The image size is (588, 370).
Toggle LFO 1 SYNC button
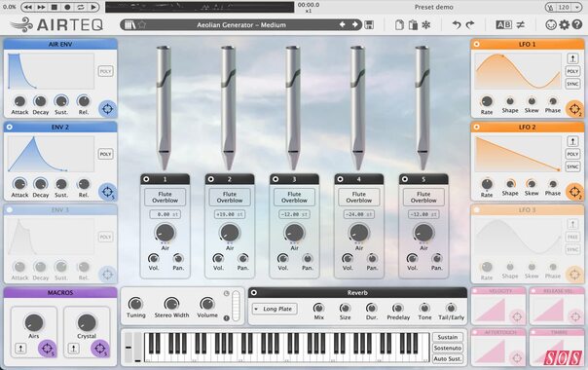(572, 84)
